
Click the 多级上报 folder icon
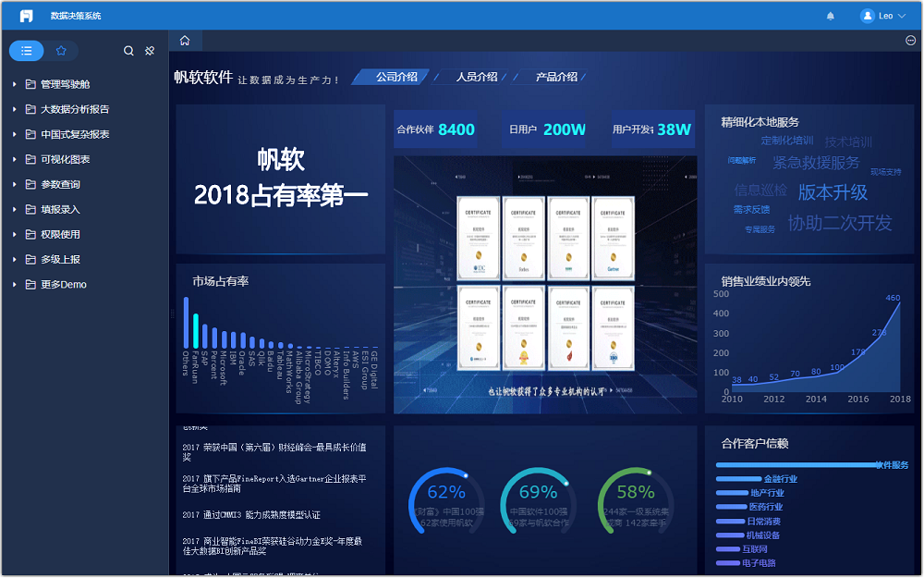coord(30,260)
